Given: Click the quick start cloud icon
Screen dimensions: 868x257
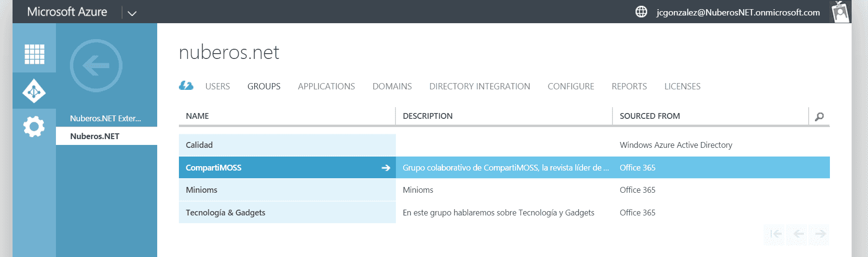Looking at the screenshot, I should [x=186, y=86].
